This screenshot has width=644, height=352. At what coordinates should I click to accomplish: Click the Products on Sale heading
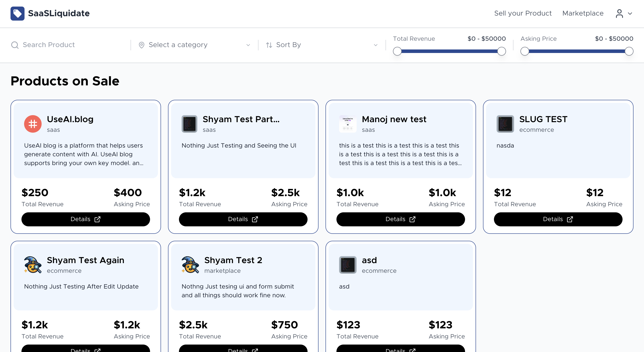pyautogui.click(x=65, y=81)
